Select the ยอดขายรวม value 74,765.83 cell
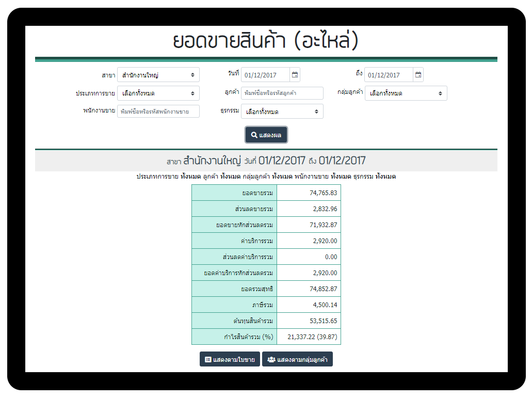 click(309, 193)
